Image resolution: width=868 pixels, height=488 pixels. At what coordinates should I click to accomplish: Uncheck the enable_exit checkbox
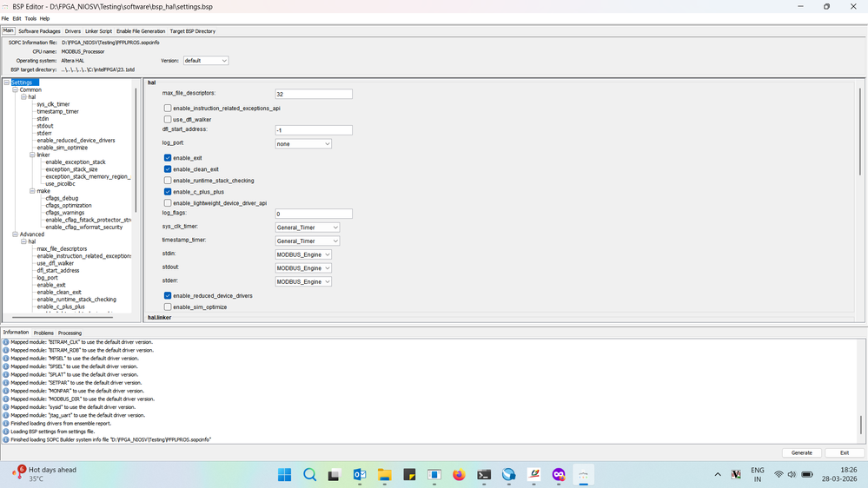167,158
